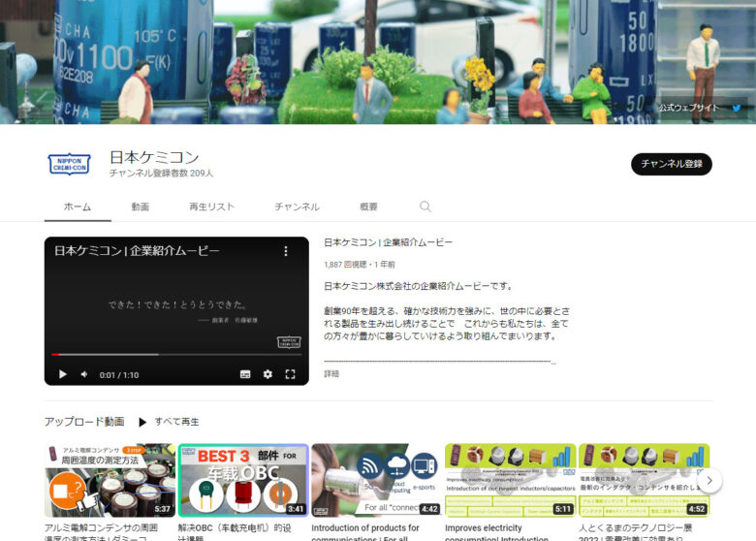This screenshot has width=756, height=541.
Task: Open the 5:11 Improves electricity consumption thumbnail
Action: 511,480
